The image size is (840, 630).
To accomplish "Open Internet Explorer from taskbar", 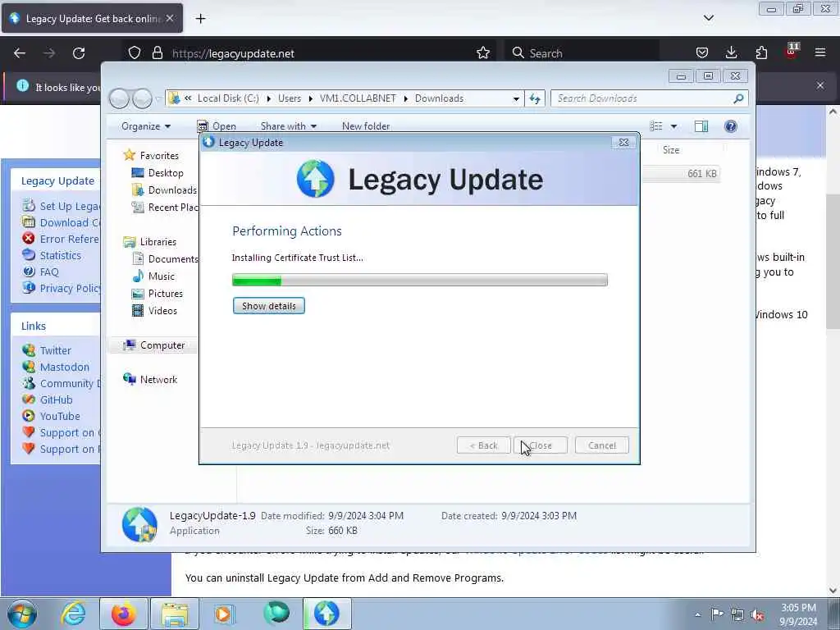I will [x=73, y=614].
